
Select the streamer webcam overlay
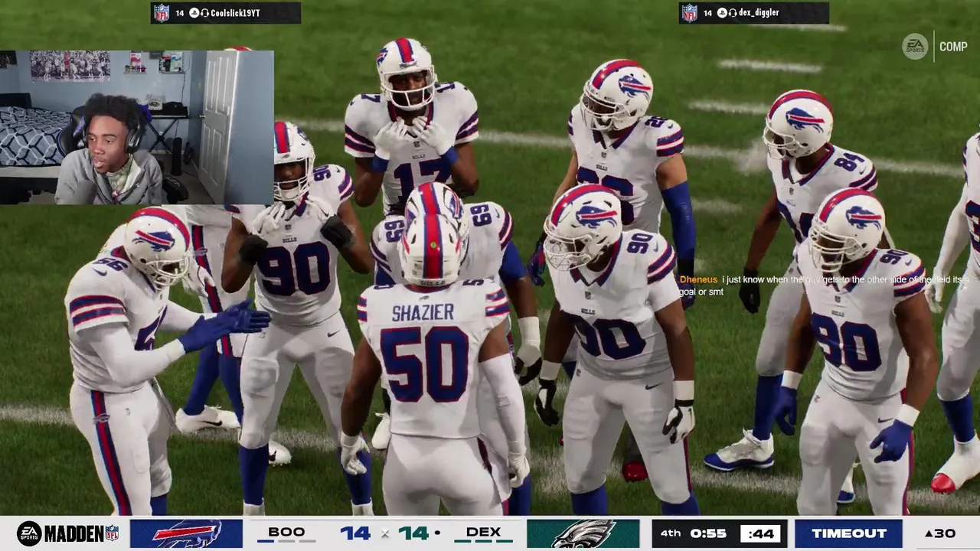(x=137, y=128)
